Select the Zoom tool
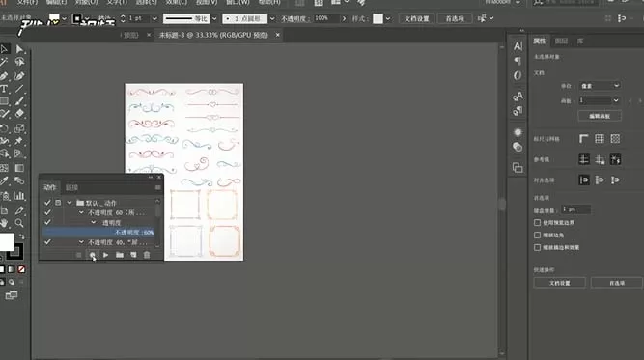The width and height of the screenshot is (644, 360). 19,223
